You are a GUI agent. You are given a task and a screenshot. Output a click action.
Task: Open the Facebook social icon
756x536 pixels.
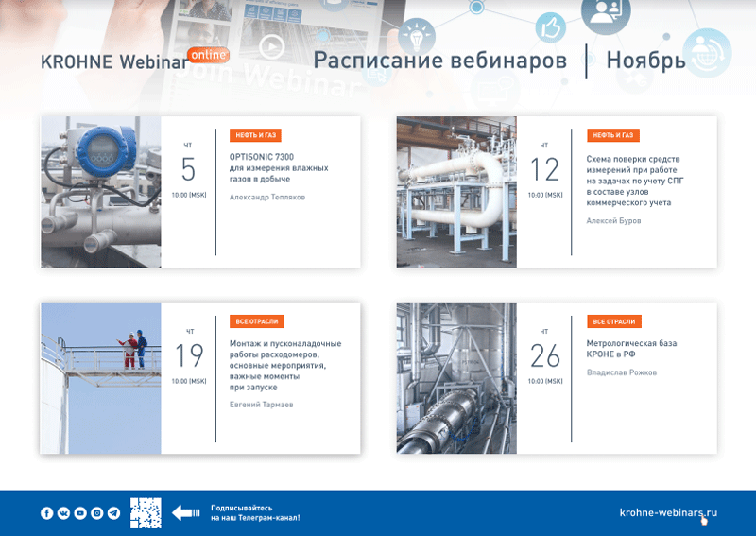coord(46,513)
